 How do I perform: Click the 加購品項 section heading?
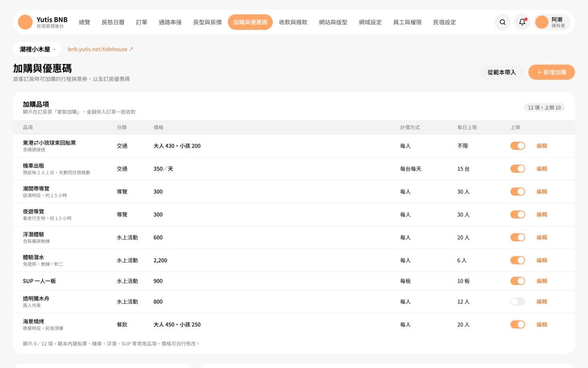[x=36, y=104]
